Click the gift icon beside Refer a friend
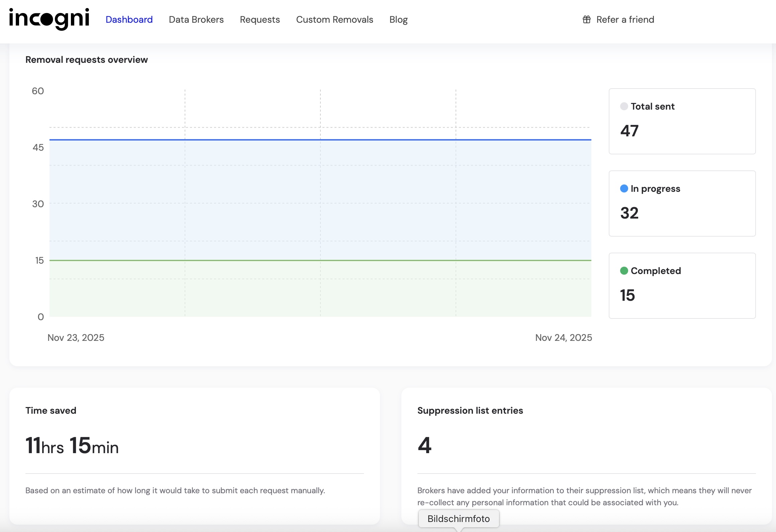The width and height of the screenshot is (776, 532). pyautogui.click(x=586, y=19)
